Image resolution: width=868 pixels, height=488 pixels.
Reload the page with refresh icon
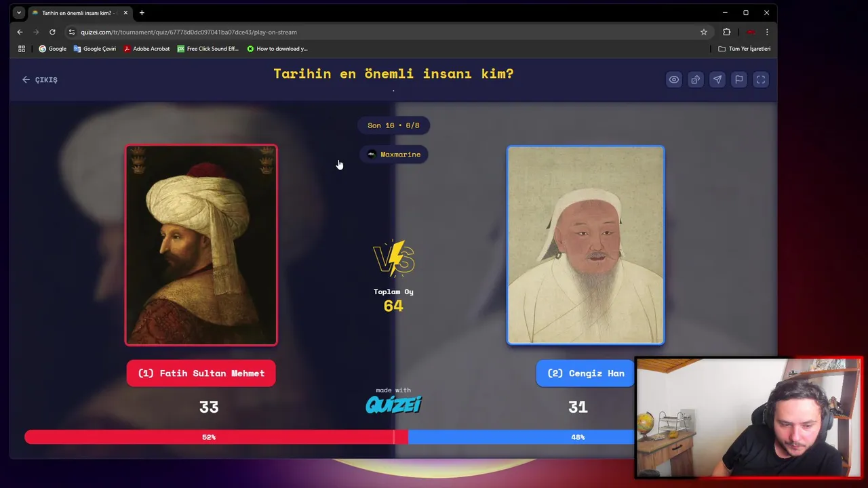click(52, 32)
